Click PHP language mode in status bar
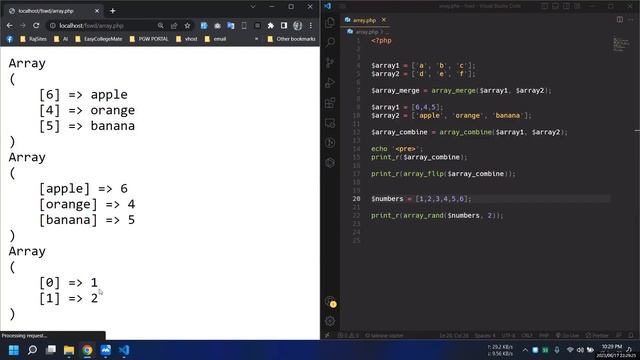This screenshot has height=360, width=640. click(x=544, y=336)
